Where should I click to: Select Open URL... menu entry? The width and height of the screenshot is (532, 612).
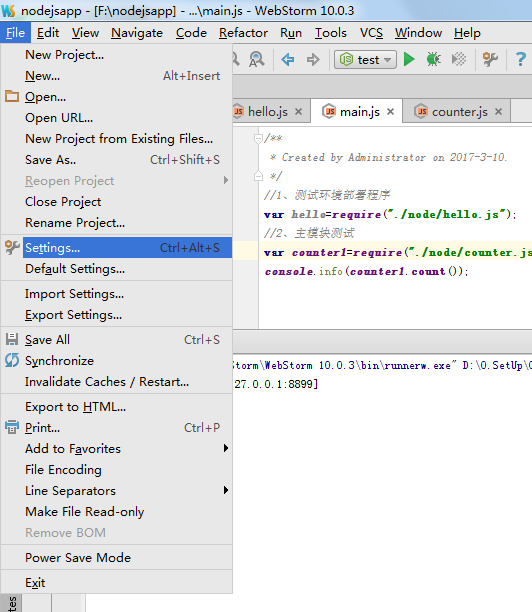117,117
